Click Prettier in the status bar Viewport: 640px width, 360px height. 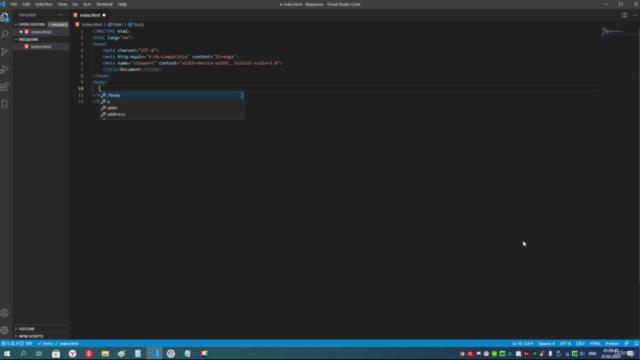tap(612, 344)
